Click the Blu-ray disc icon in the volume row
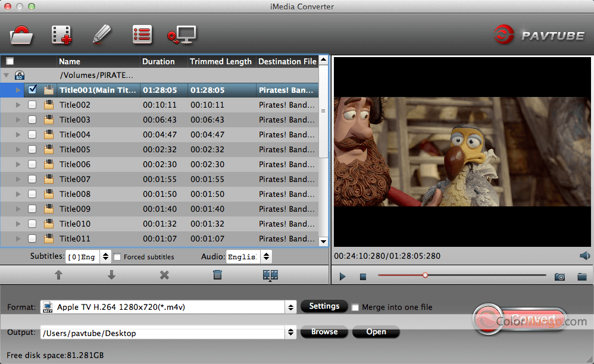The height and width of the screenshot is (364, 594). [20, 76]
